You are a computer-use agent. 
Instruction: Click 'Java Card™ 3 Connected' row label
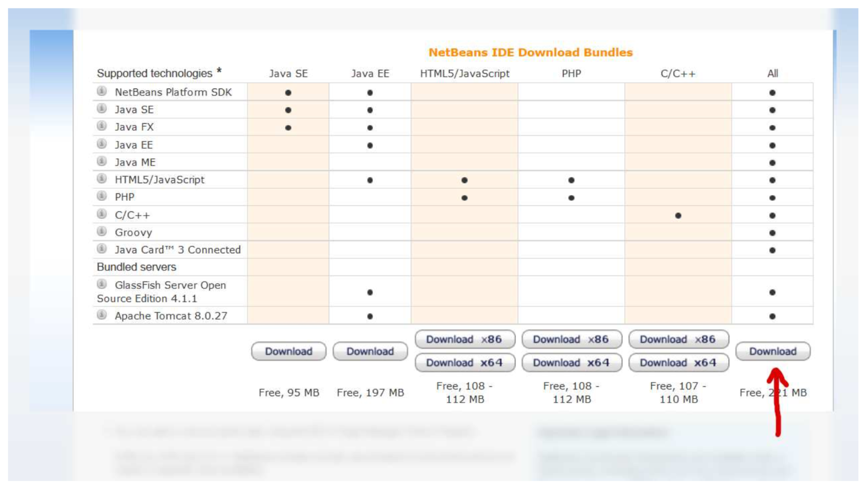[178, 250]
